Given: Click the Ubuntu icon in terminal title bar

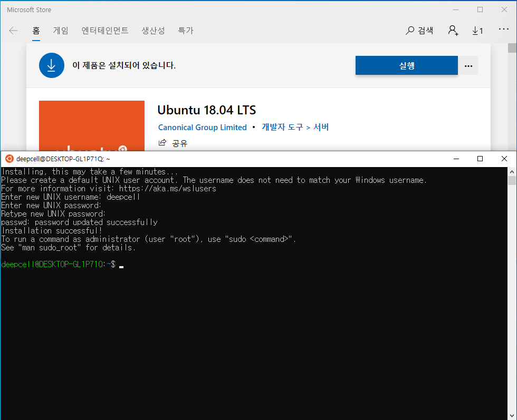Looking at the screenshot, I should coord(9,159).
